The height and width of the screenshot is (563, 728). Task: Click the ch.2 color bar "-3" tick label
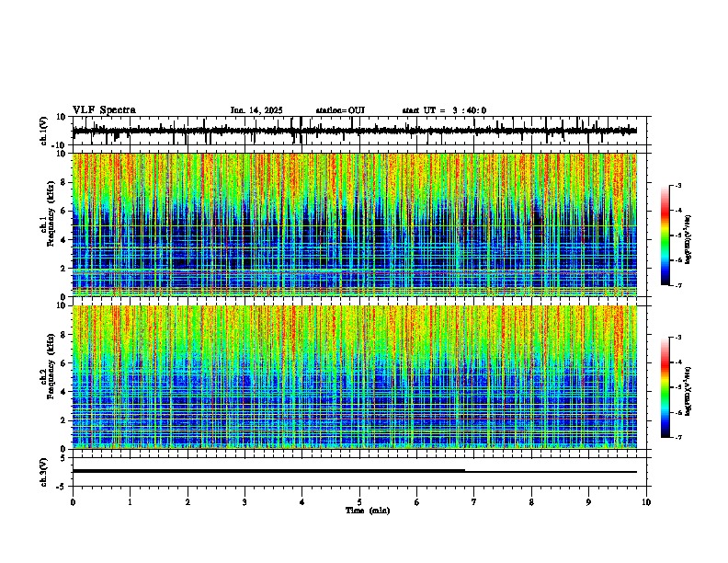678,338
